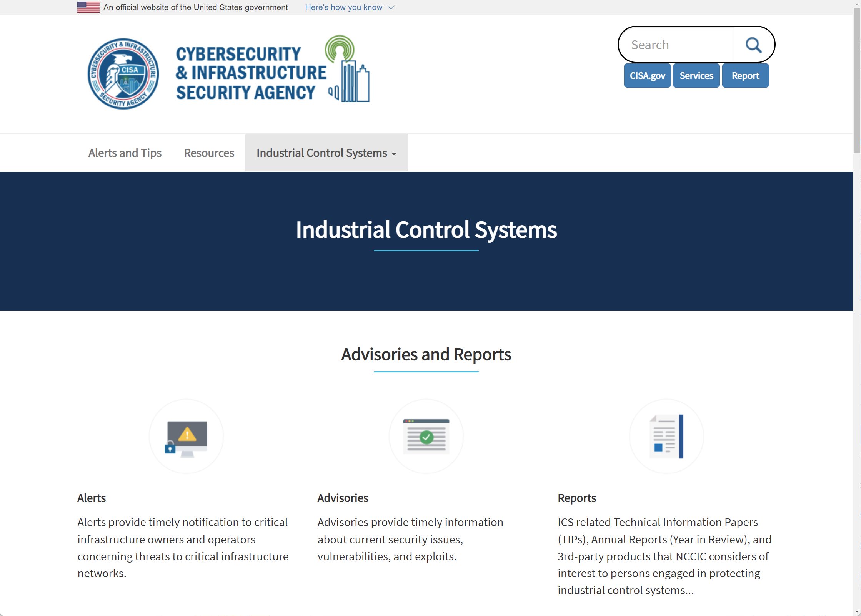Click the magnifying glass search icon
Viewport: 861px width, 616px height.
click(753, 45)
